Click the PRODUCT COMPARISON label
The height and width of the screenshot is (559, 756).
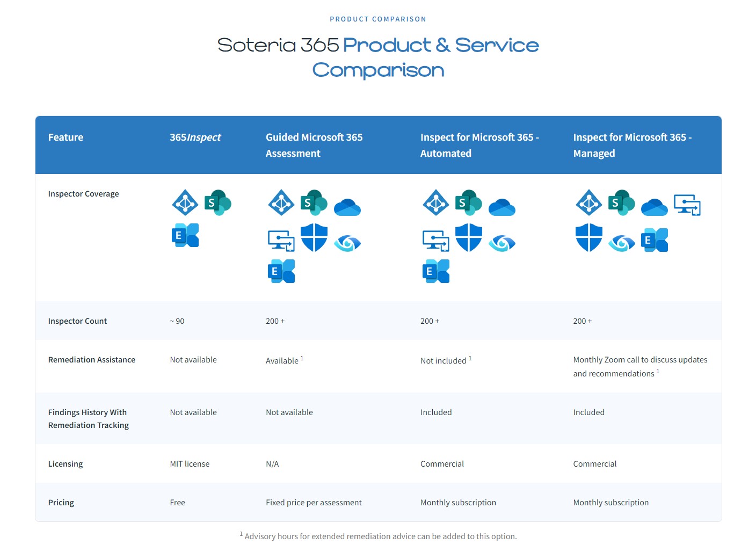tap(378, 19)
